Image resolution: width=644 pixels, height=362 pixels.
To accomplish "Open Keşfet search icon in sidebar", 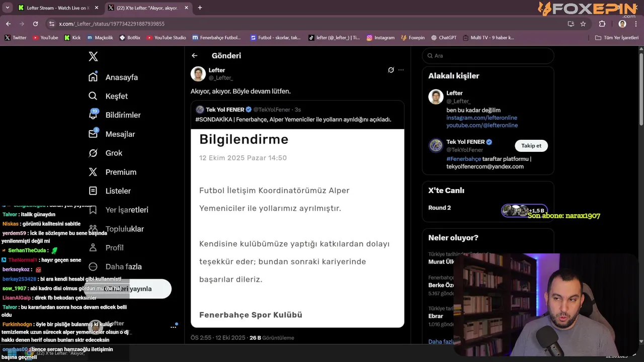I will [x=93, y=96].
